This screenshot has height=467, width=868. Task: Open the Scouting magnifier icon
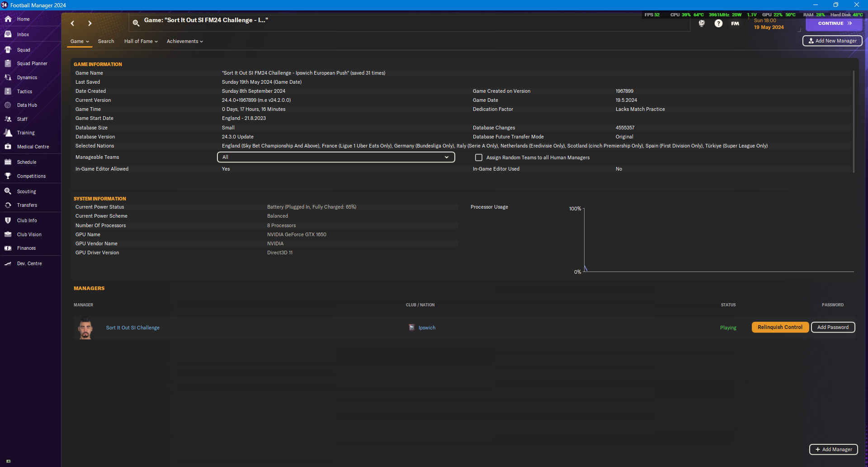pos(8,191)
